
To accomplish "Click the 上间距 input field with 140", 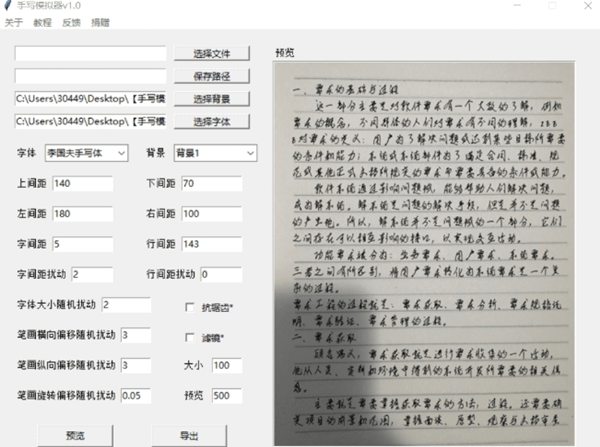I will [83, 183].
